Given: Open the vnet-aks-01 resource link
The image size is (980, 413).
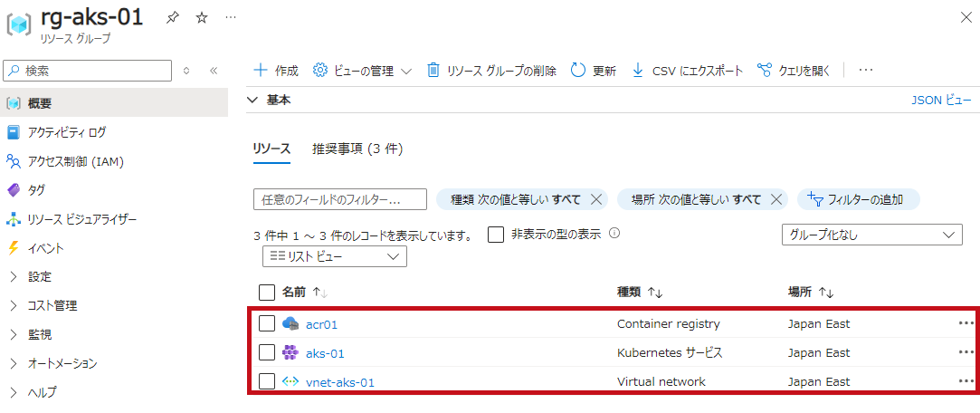Looking at the screenshot, I should [340, 382].
